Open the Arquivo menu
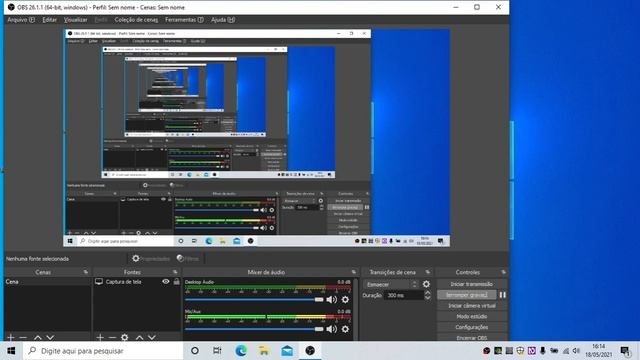Image resolution: width=640 pixels, height=360 pixels. pyautogui.click(x=21, y=20)
